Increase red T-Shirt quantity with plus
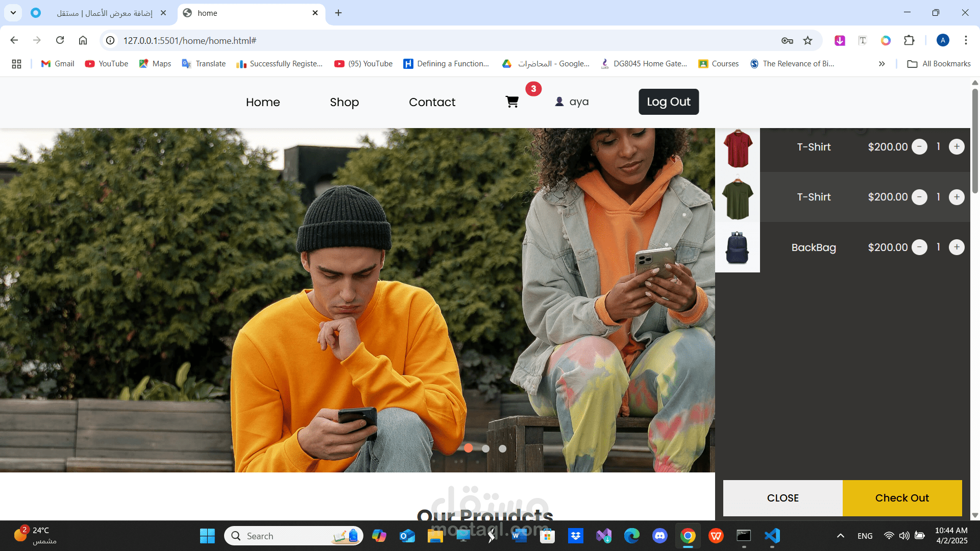The image size is (980, 551). [x=957, y=147]
